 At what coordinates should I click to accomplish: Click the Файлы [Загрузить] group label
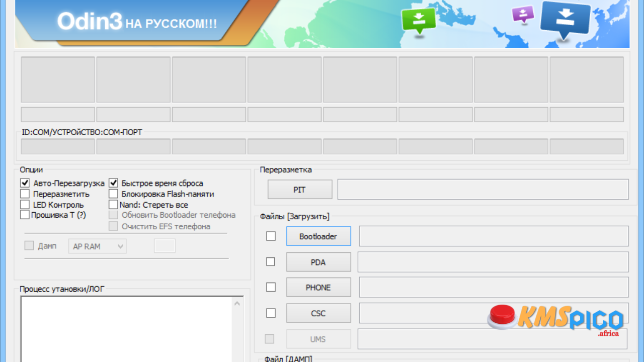pyautogui.click(x=295, y=217)
